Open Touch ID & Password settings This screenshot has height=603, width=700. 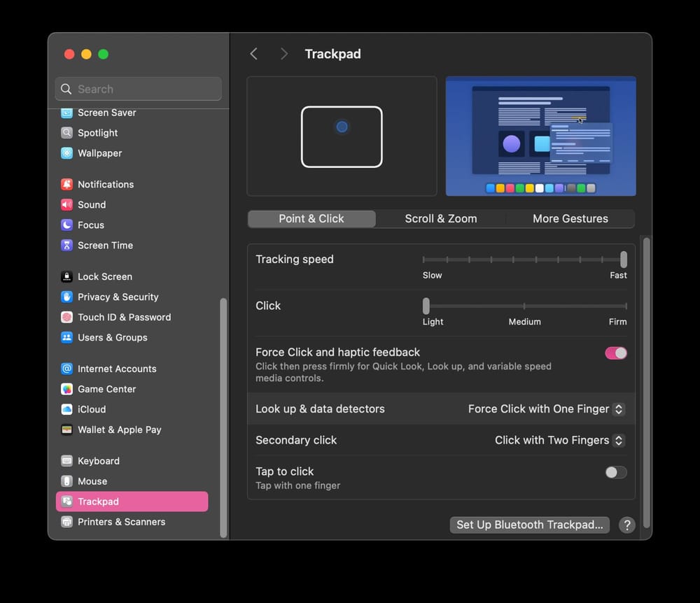click(x=125, y=317)
